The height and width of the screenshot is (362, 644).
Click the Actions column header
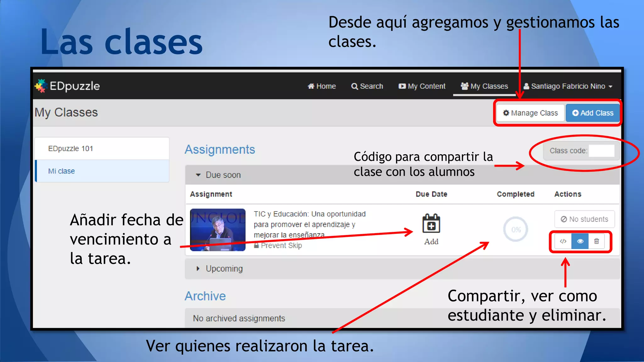568,194
